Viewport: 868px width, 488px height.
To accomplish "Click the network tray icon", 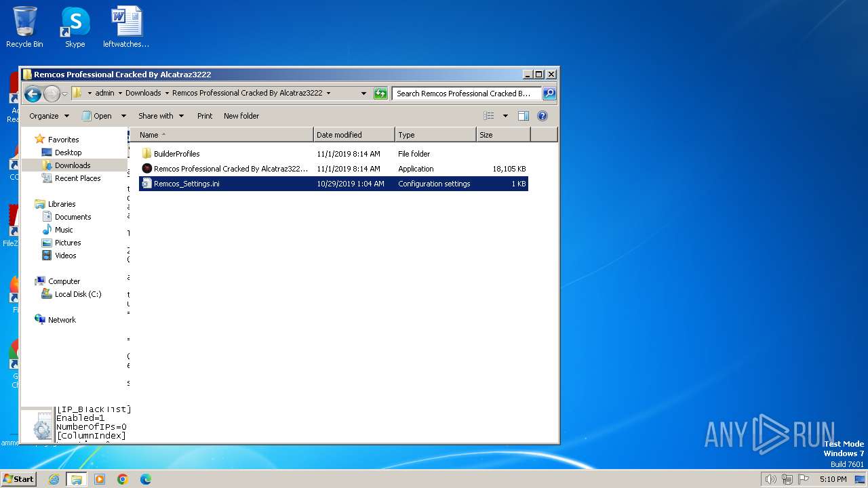I will pyautogui.click(x=787, y=479).
